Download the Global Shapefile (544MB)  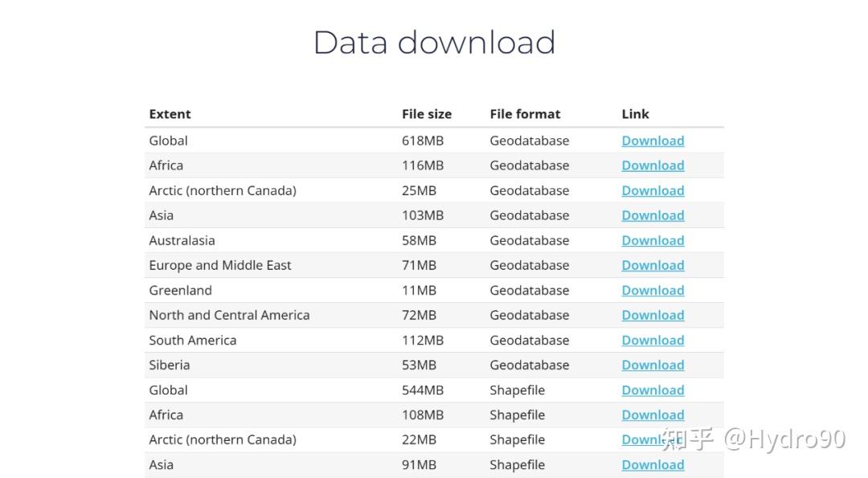(653, 390)
